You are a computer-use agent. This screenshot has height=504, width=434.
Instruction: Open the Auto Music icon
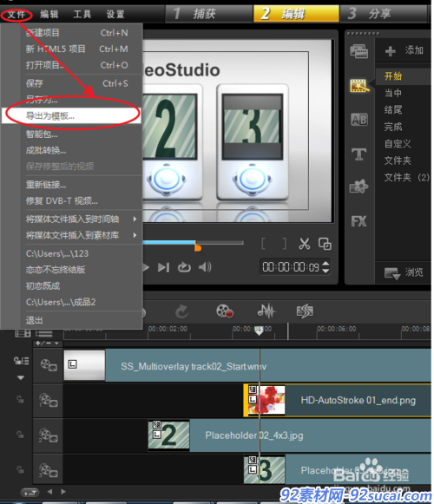pos(305,311)
